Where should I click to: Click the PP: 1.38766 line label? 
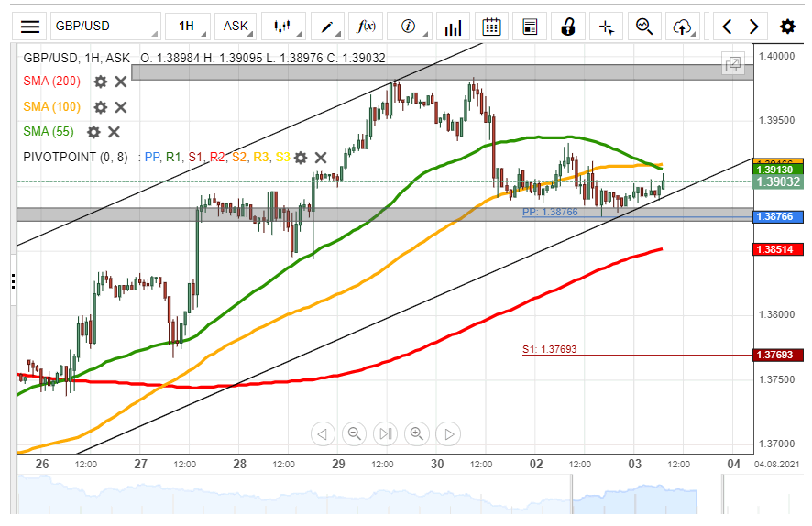click(550, 212)
